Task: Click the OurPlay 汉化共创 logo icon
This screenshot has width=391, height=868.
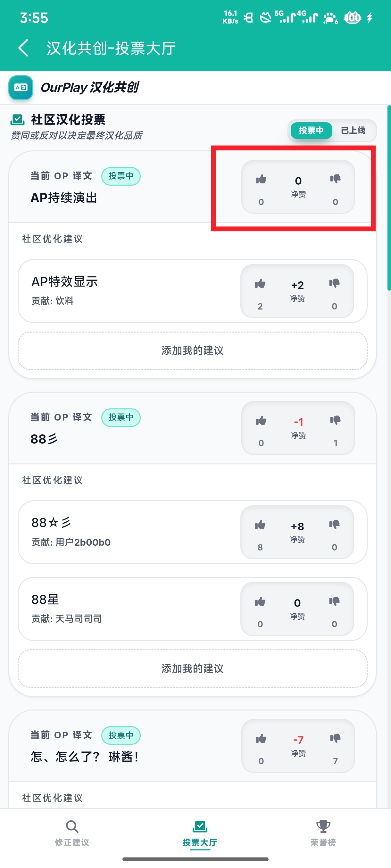Action: (21, 88)
